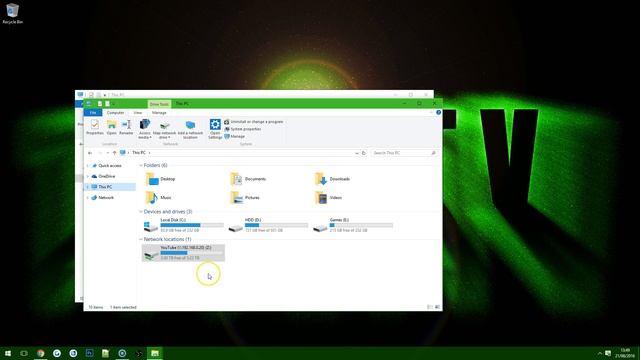Click the Forward navigation arrow
640x360 pixels.
point(100,153)
